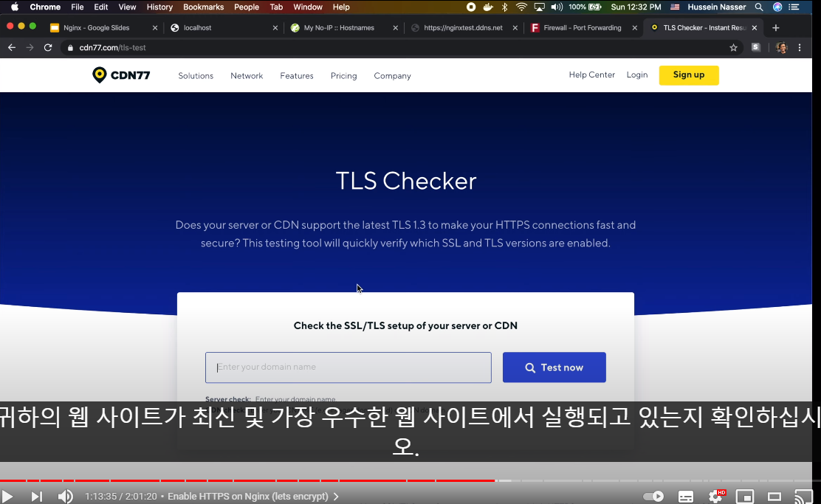Open the Chrome app menu
Image resolution: width=821 pixels, height=504 pixels.
pyautogui.click(x=45, y=7)
